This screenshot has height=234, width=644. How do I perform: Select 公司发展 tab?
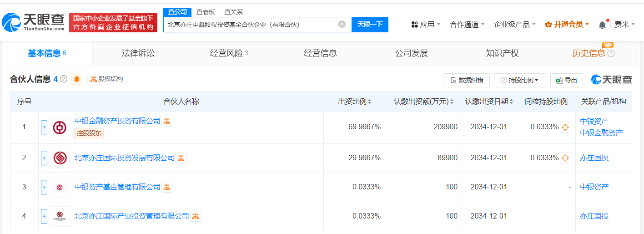(411, 53)
